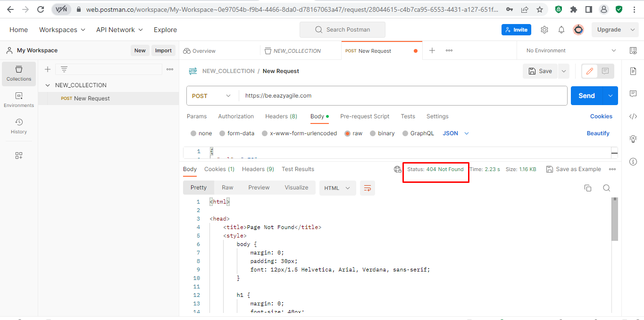Open JSON body format dropdown
Viewport: 644px width, 320px height.
pyautogui.click(x=456, y=133)
